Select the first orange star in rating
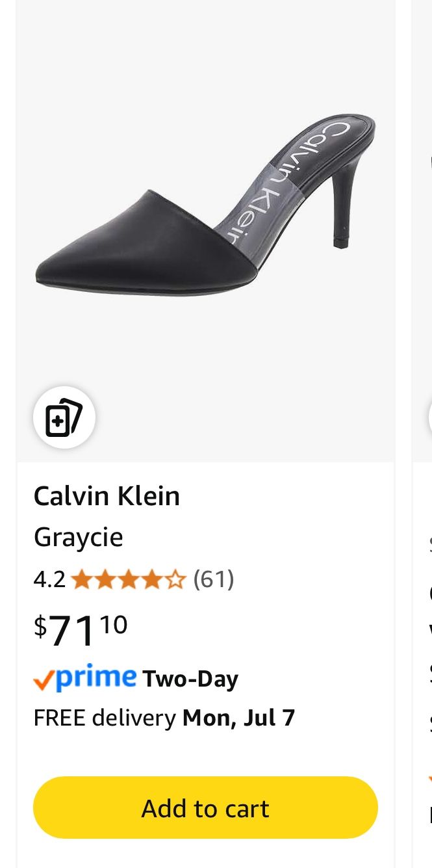This screenshot has height=868, width=432. pyautogui.click(x=83, y=579)
